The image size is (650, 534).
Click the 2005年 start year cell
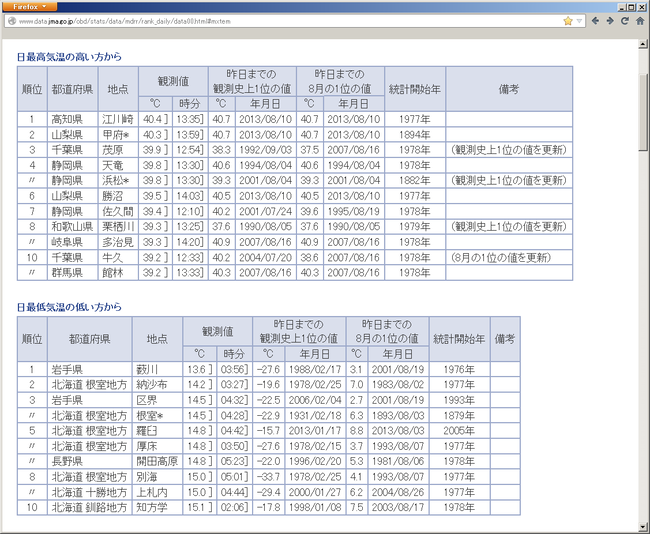tap(460, 431)
